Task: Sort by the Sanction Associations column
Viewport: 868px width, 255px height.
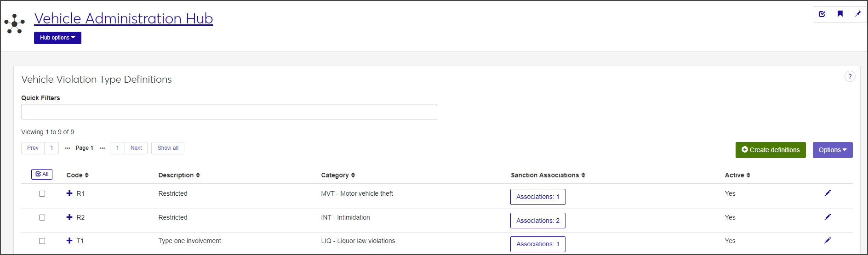Action: 548,175
